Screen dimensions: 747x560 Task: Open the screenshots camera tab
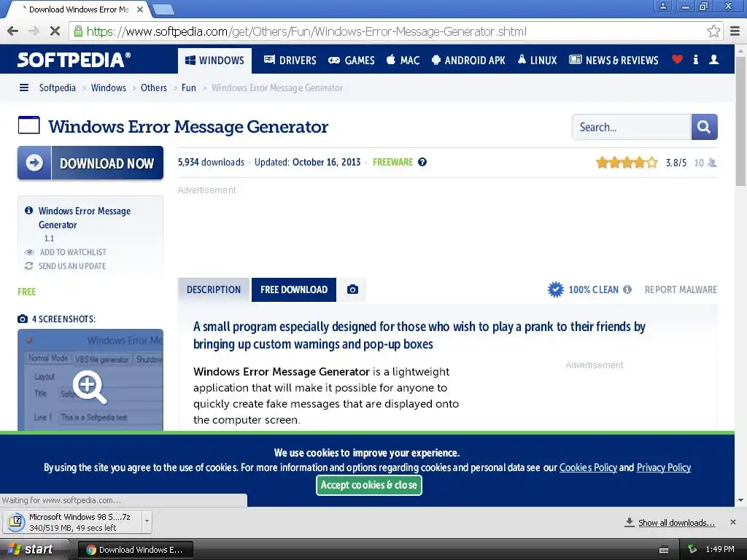click(352, 289)
